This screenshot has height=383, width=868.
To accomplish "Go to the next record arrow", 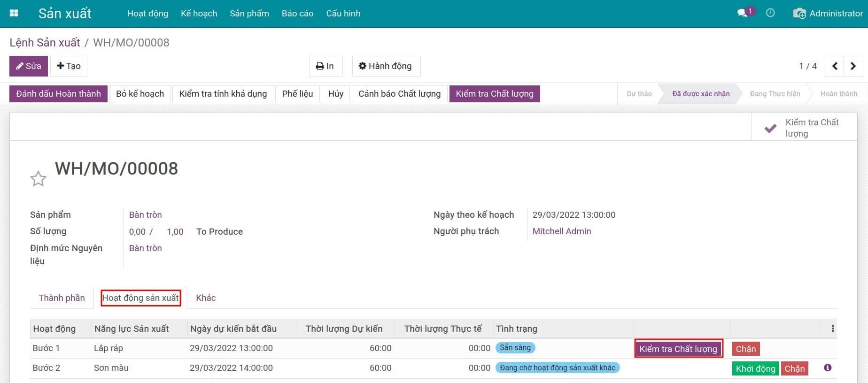I will click(853, 66).
